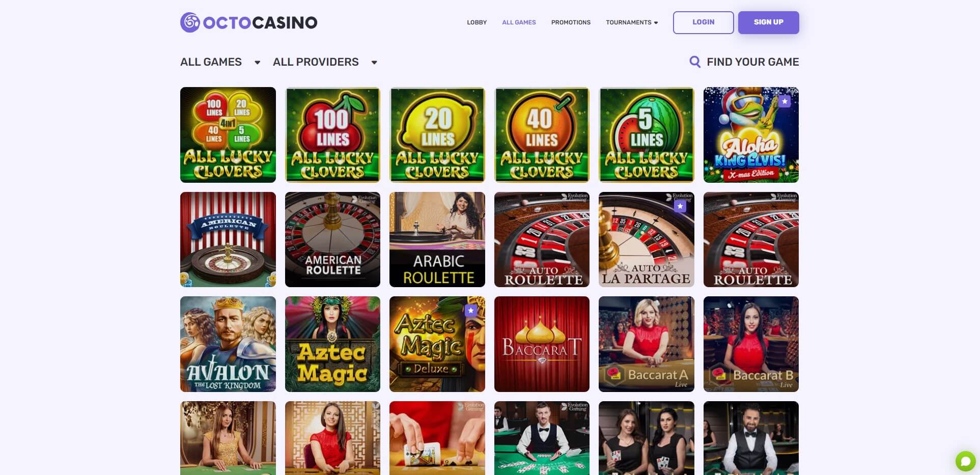This screenshot has width=980, height=475.
Task: Click the Login button
Action: pos(703,22)
